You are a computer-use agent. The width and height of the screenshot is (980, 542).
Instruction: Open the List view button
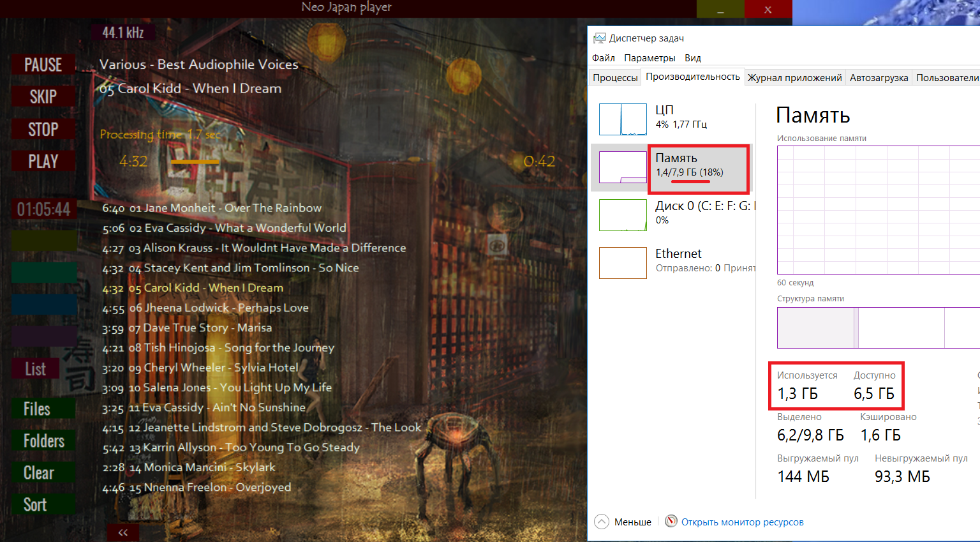pyautogui.click(x=36, y=369)
